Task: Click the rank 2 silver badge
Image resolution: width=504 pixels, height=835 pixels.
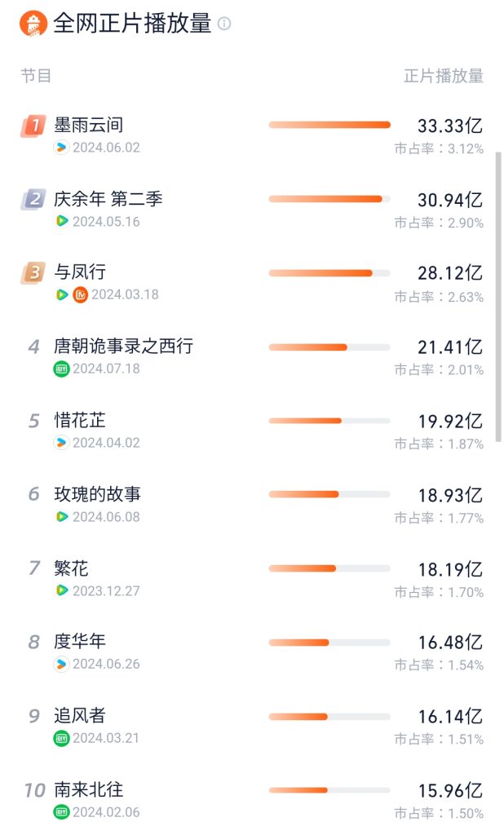Action: pos(33,199)
